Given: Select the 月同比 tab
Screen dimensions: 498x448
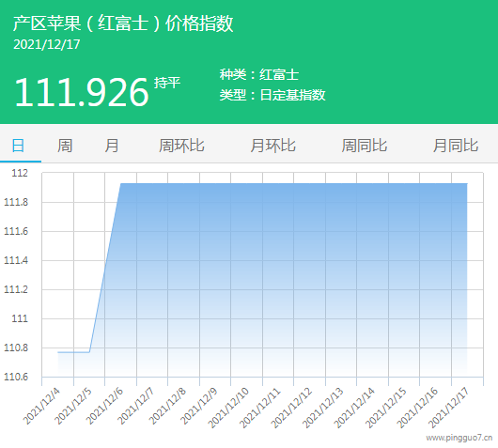Looking at the screenshot, I should (456, 146).
